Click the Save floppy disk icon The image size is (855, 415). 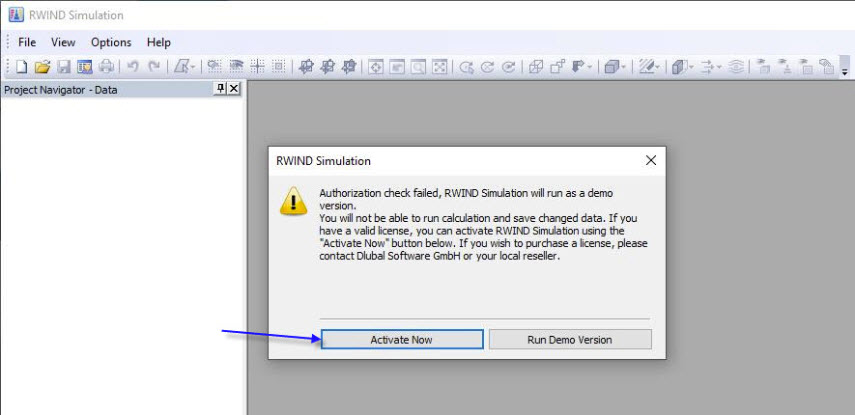[64, 67]
